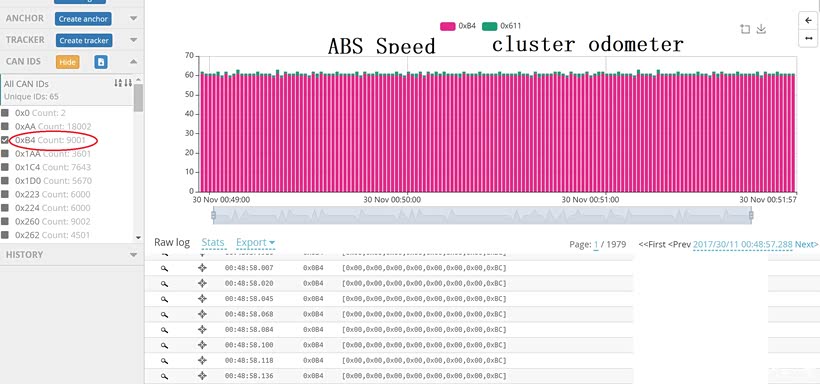Click the magnifier in the 00:48:58.045 row
The width and height of the screenshot is (820, 384).
pyautogui.click(x=164, y=299)
